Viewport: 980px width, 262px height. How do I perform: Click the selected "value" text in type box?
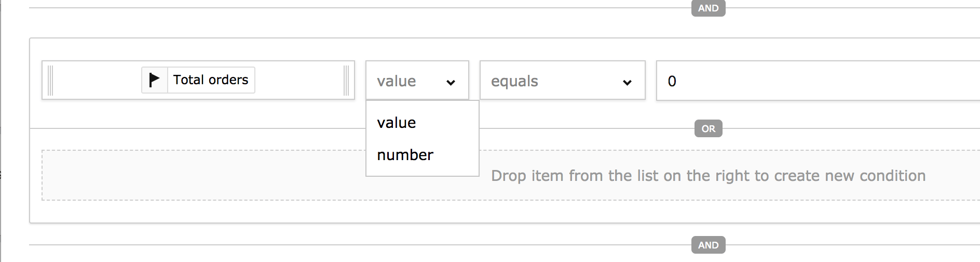(396, 81)
